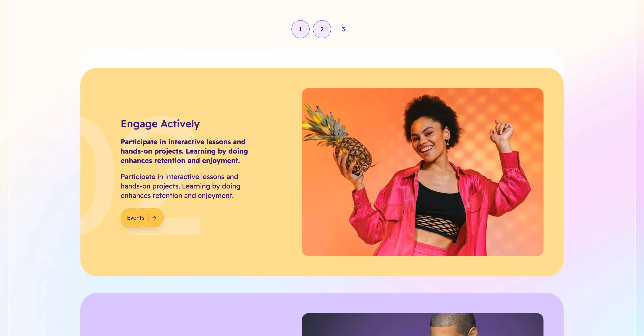
Task: Select the bold Participate in interactive lessons paragraph
Action: coord(184,151)
